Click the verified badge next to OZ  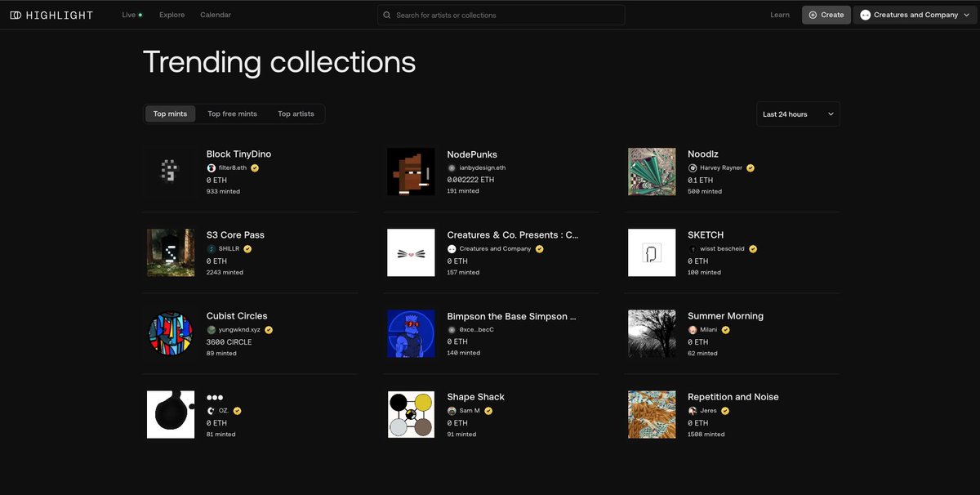point(237,411)
